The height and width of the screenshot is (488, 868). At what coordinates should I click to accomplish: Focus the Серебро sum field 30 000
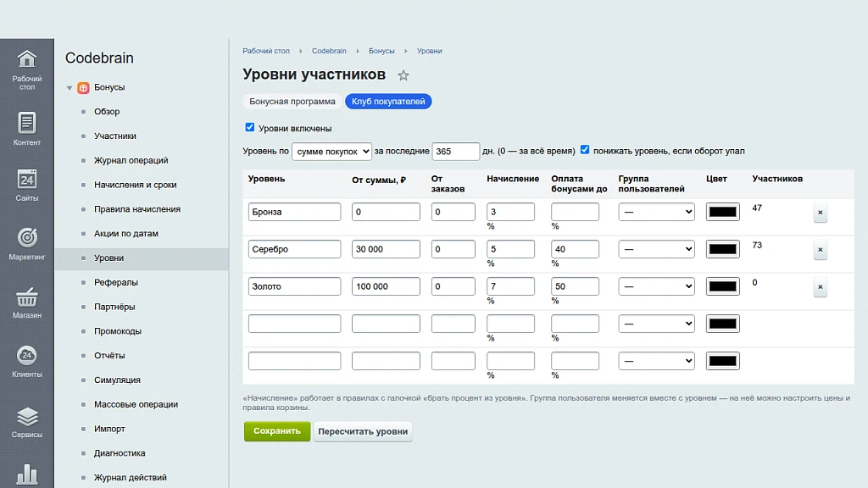[x=386, y=249]
